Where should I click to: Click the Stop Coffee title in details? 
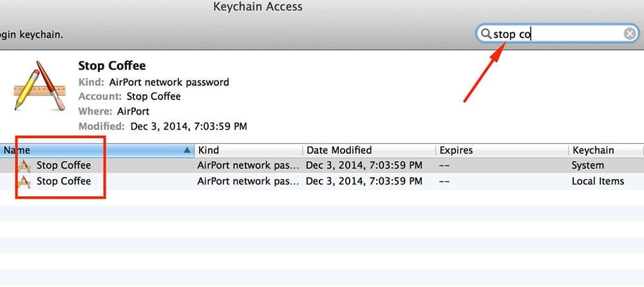pos(112,65)
